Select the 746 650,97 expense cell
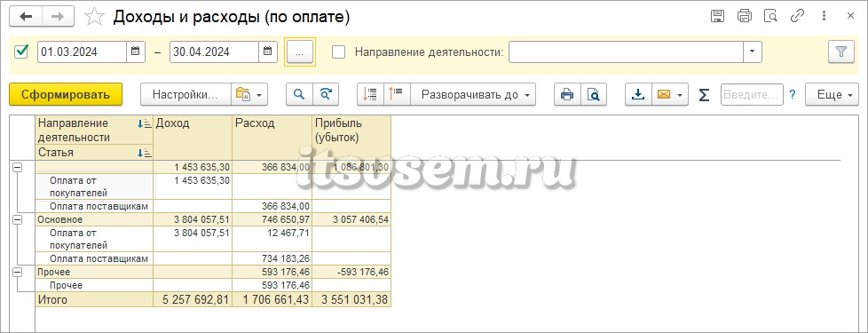This screenshot has width=868, height=333. pyautogui.click(x=272, y=220)
